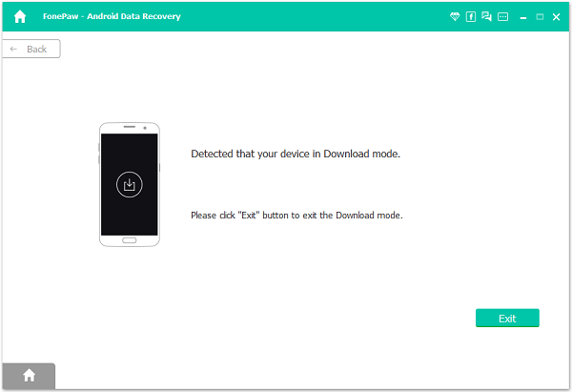Screen dimensions: 572x392
Task: Open the feedback chat bubbles icon
Action: [x=486, y=16]
